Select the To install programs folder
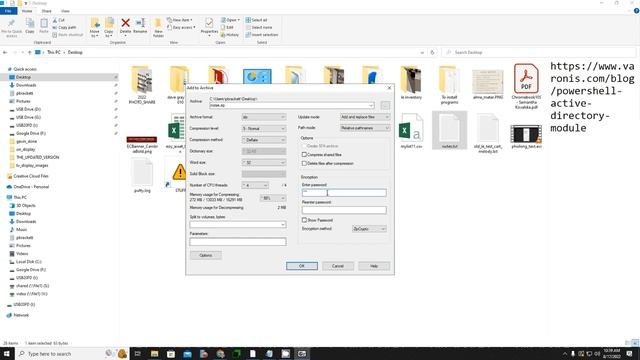Image resolution: width=640 pixels, height=360 pixels. (x=449, y=85)
